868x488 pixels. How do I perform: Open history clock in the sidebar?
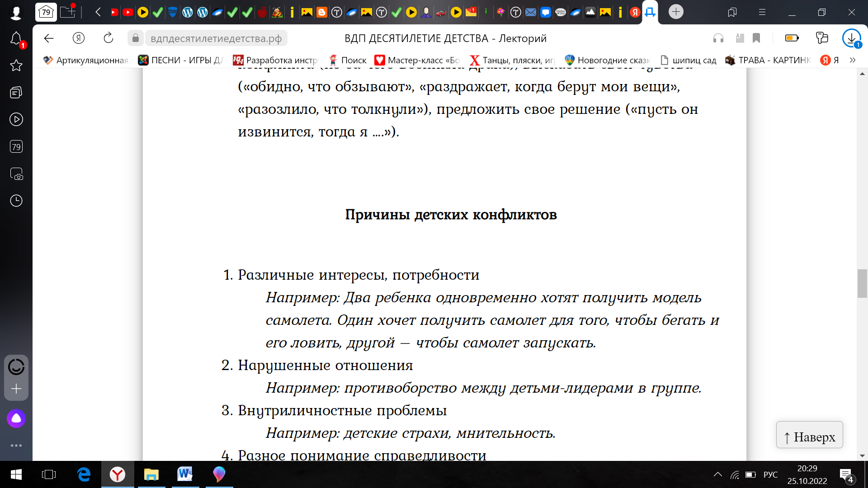point(16,201)
